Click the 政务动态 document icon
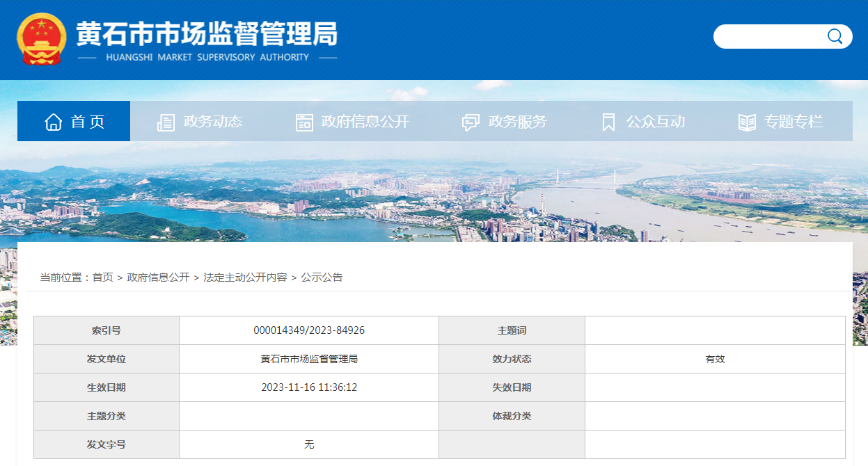Viewport: 868px width, 466px height. tap(166, 122)
